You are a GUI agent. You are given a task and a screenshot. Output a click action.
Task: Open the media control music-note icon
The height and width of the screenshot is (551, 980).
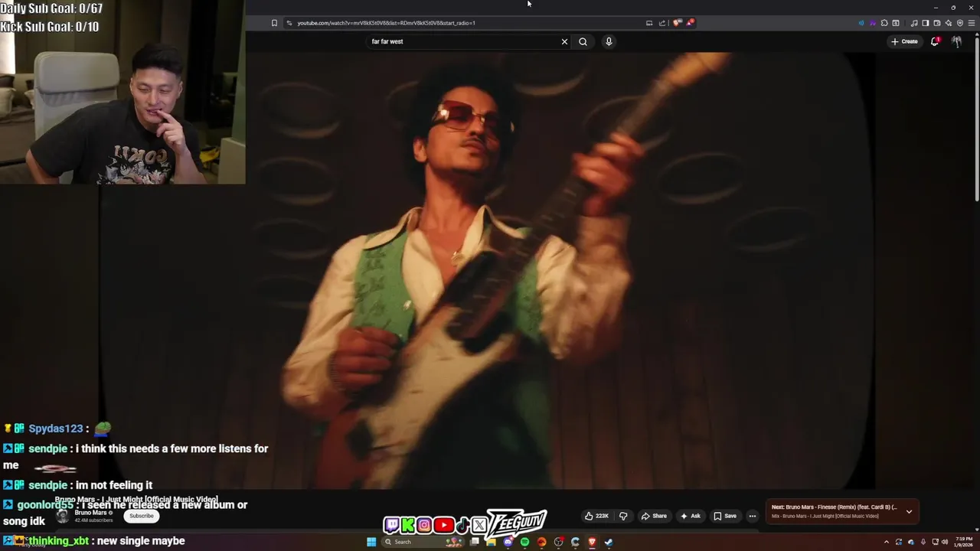pyautogui.click(x=914, y=23)
